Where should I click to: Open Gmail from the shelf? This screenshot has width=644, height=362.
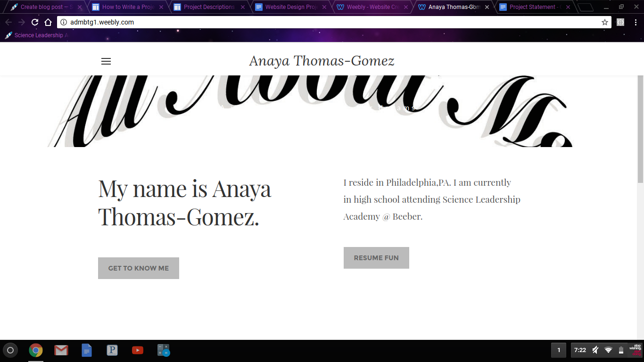pos(61,350)
